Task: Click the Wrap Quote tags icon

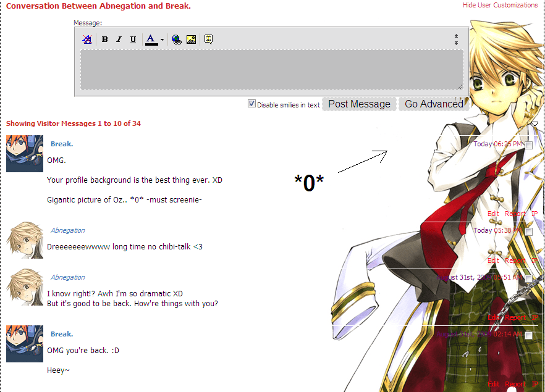Action: (x=209, y=40)
